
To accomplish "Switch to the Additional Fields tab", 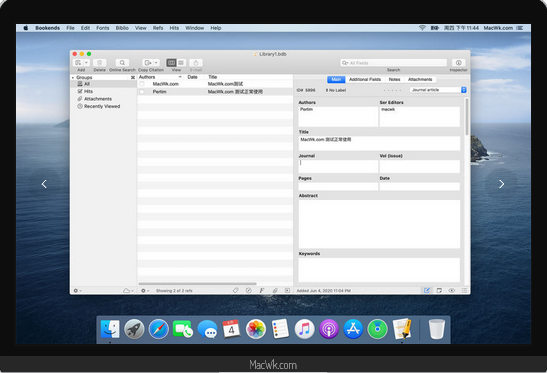I will 365,80.
